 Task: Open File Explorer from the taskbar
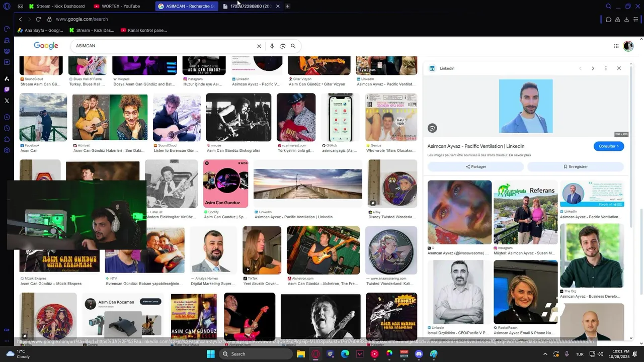tap(300, 354)
